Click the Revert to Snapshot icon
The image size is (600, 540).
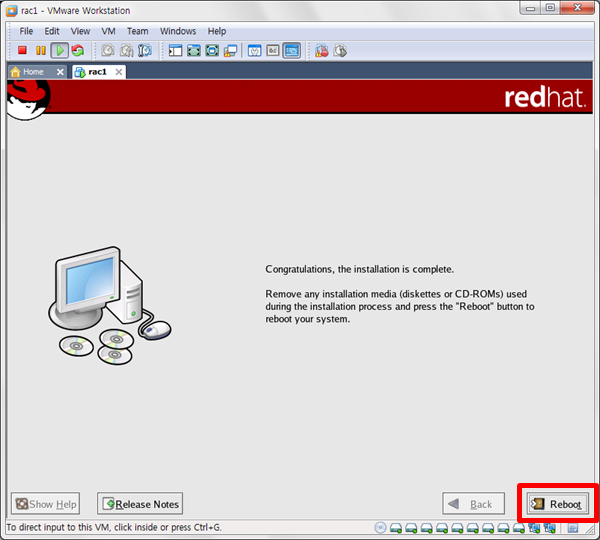click(126, 50)
